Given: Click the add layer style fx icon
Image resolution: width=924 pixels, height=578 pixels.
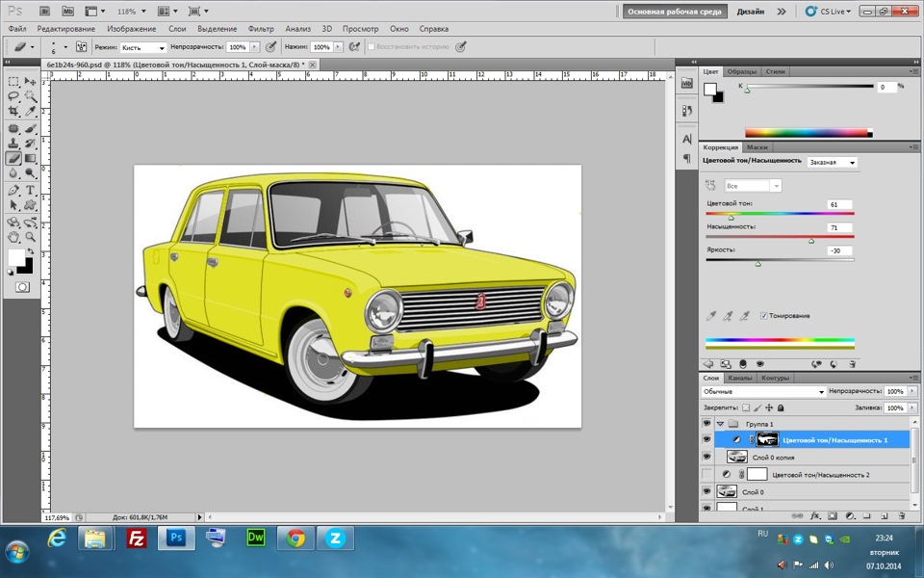Looking at the screenshot, I should click(x=814, y=515).
